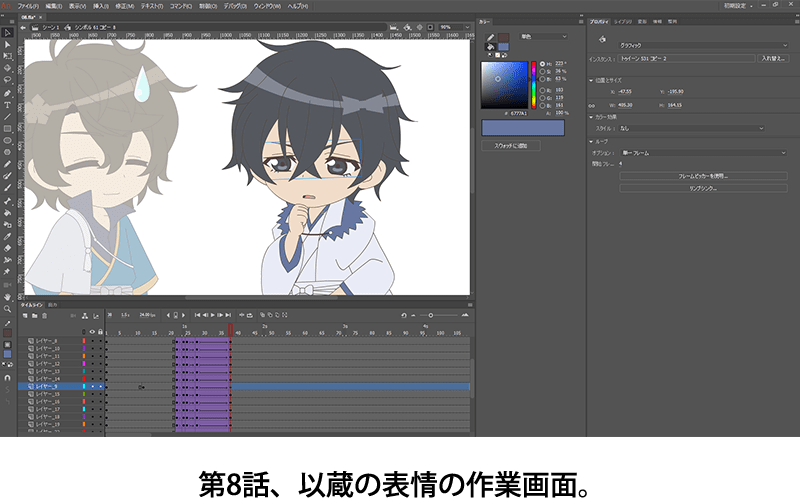Select the Eyedropper tool
This screenshot has width=800, height=498.
7,236
